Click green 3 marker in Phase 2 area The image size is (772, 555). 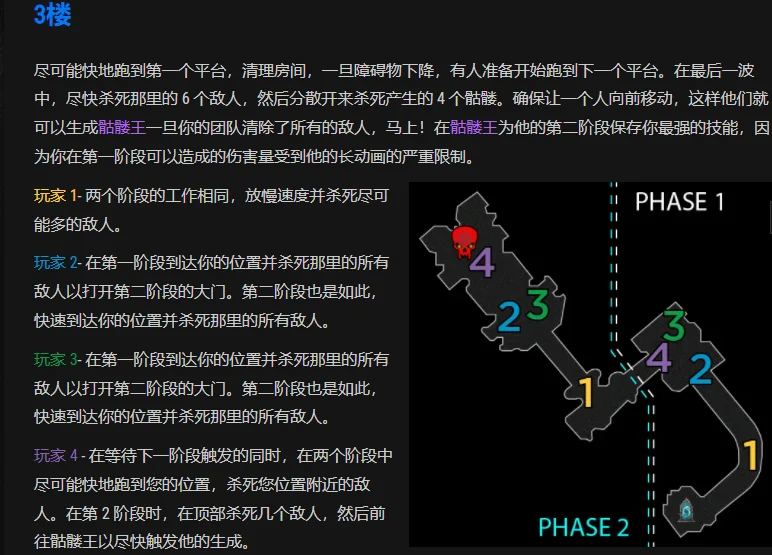click(538, 304)
